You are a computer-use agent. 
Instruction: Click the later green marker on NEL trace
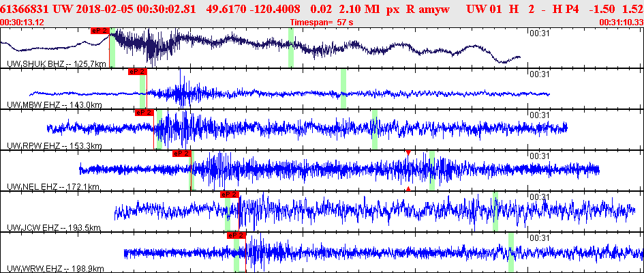coord(431,171)
